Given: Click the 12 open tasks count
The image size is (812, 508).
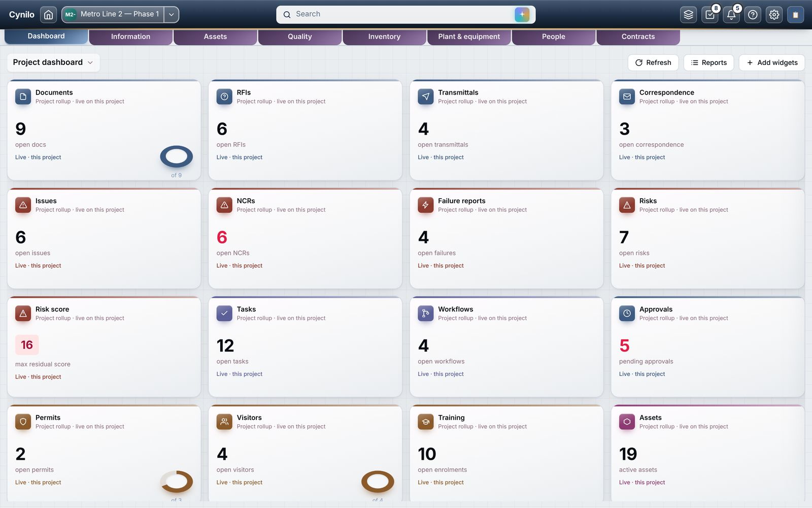Looking at the screenshot, I should (x=225, y=346).
